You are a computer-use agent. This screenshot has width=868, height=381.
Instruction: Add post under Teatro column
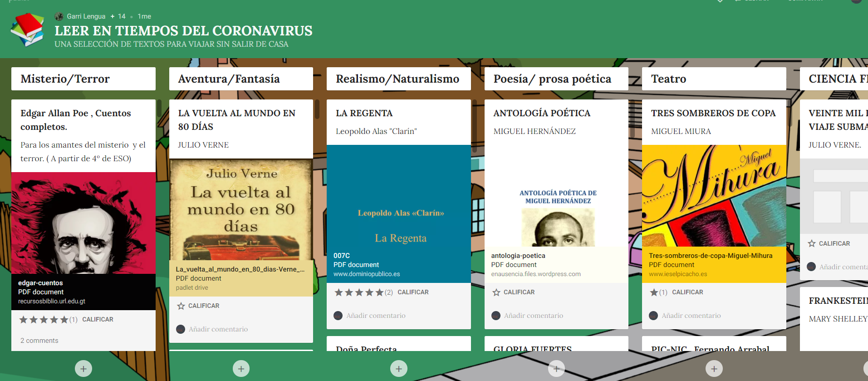(x=714, y=369)
